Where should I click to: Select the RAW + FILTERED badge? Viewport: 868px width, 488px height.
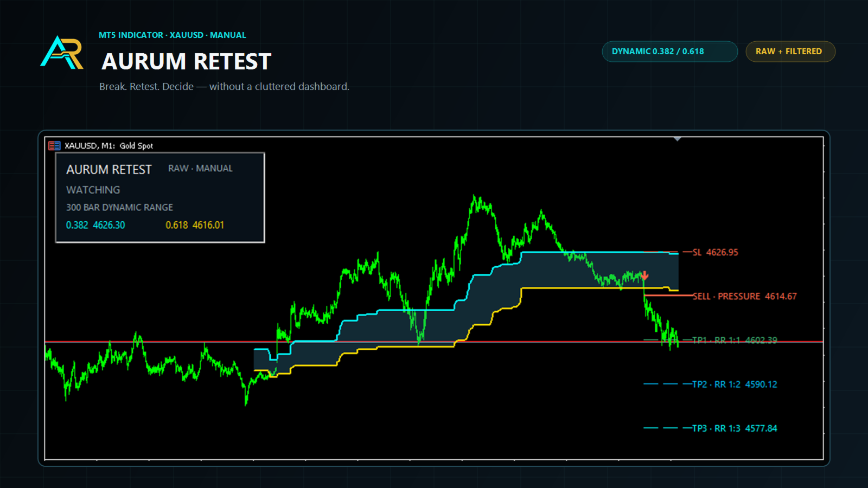790,52
